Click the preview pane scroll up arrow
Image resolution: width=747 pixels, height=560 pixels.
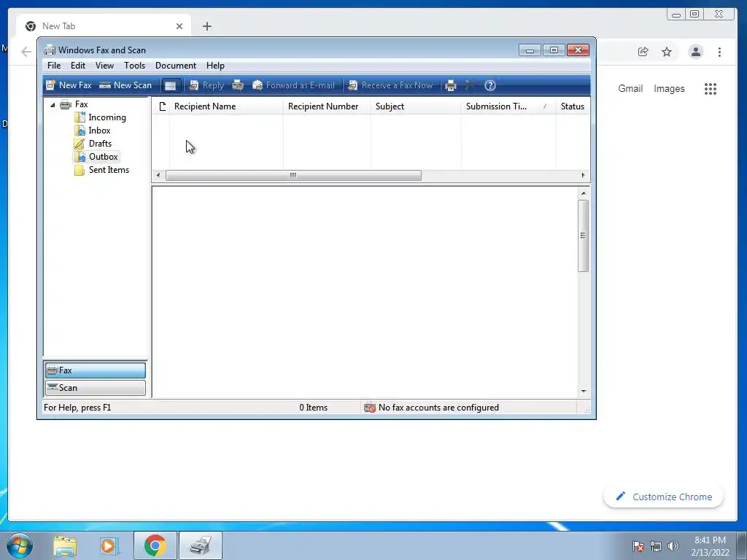[x=583, y=193]
